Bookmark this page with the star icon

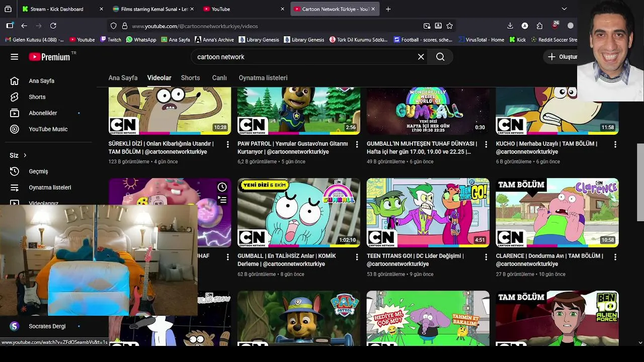450,26
